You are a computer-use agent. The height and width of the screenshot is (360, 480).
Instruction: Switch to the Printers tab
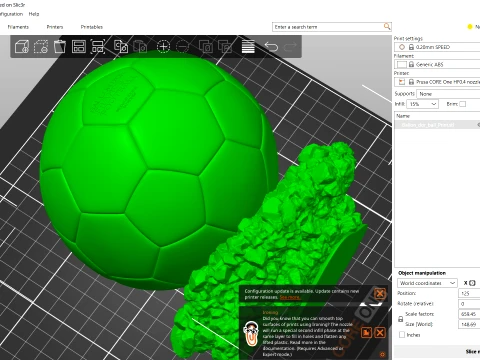[x=55, y=27]
